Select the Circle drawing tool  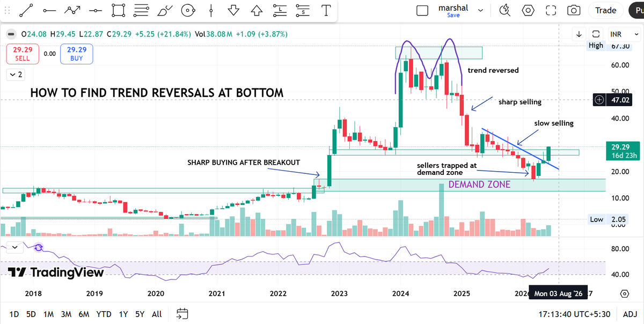click(x=188, y=10)
